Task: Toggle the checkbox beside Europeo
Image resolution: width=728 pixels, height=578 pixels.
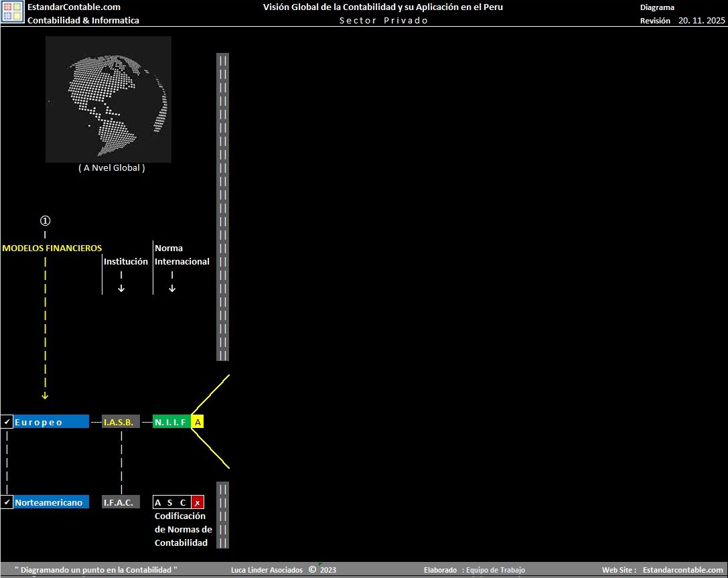Action: pos(7,422)
